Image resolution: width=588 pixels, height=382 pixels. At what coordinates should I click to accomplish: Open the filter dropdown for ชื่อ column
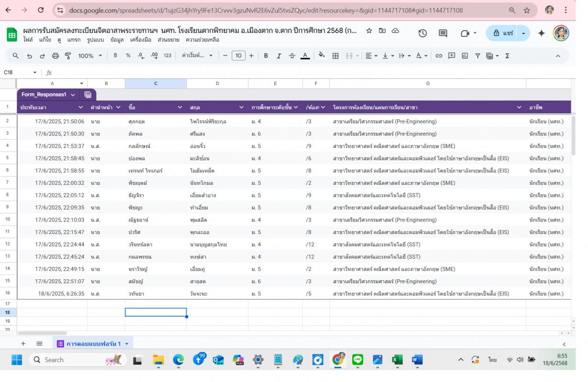pyautogui.click(x=180, y=107)
